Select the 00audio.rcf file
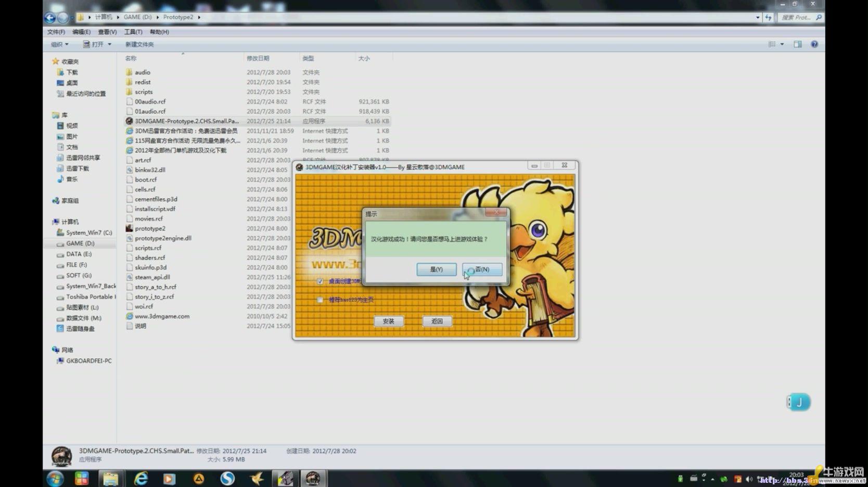868x487 pixels. tap(150, 101)
